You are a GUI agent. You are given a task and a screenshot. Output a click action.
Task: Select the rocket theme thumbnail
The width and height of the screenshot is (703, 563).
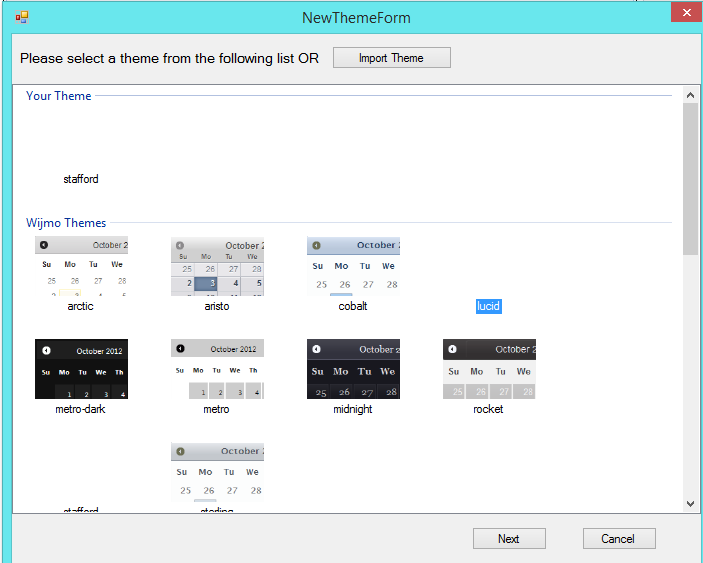pos(489,369)
